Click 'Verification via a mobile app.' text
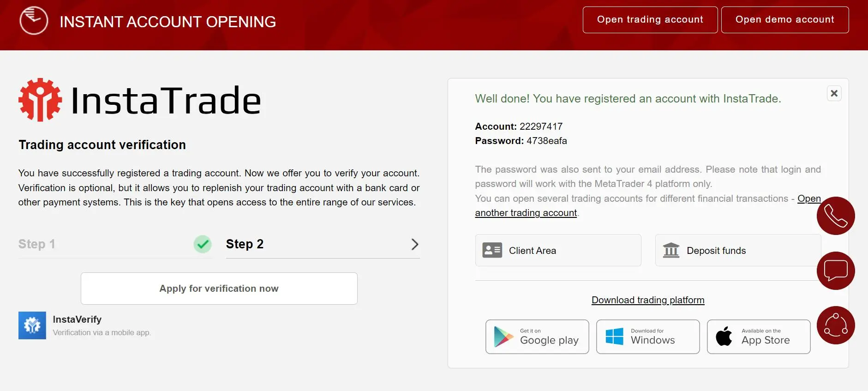Image resolution: width=868 pixels, height=391 pixels. (x=102, y=332)
